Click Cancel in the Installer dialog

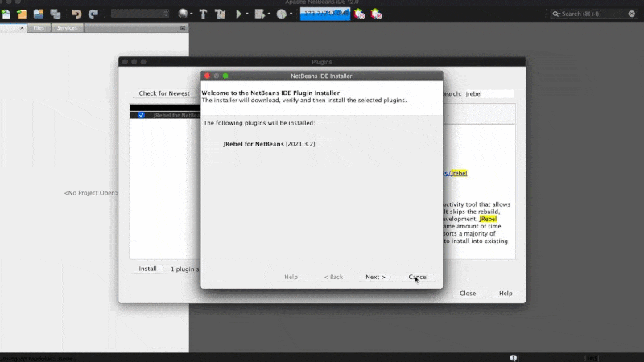click(418, 277)
